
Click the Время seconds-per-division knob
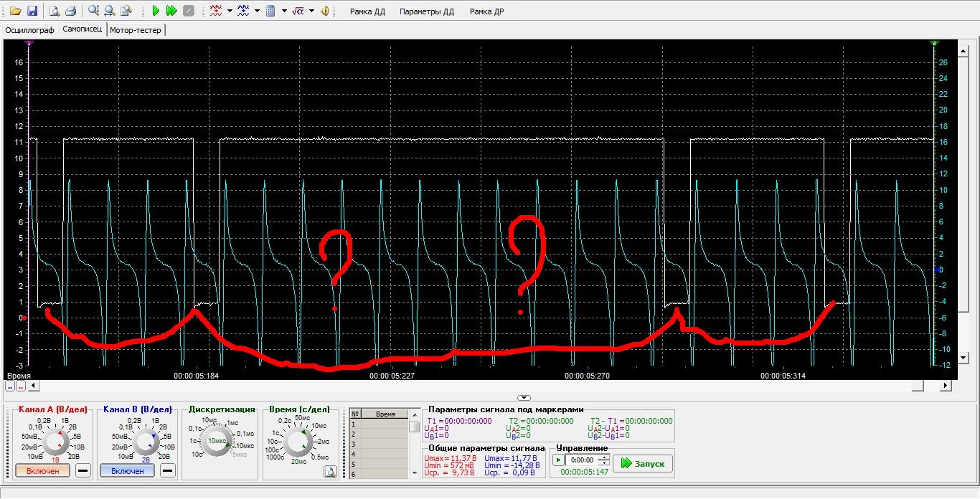click(297, 442)
